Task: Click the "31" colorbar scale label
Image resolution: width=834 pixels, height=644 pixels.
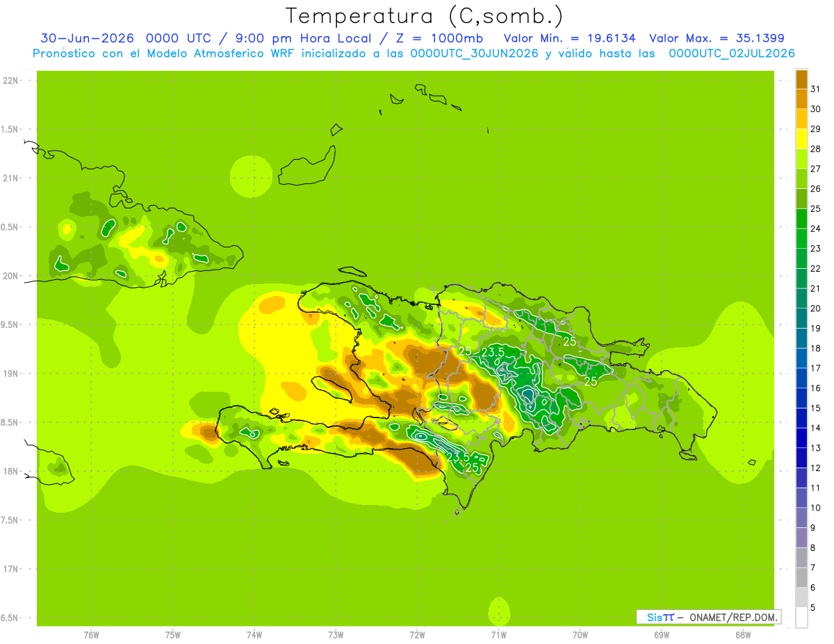Action: pyautogui.click(x=816, y=89)
